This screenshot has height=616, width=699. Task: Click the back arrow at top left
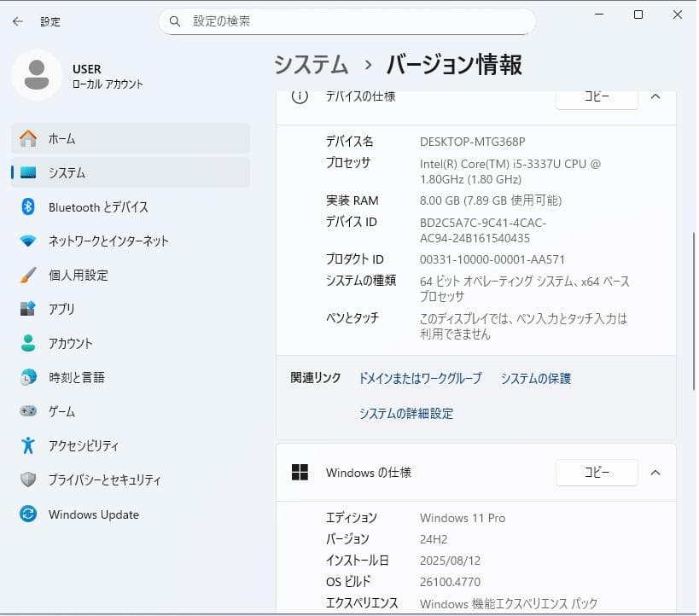(x=17, y=20)
